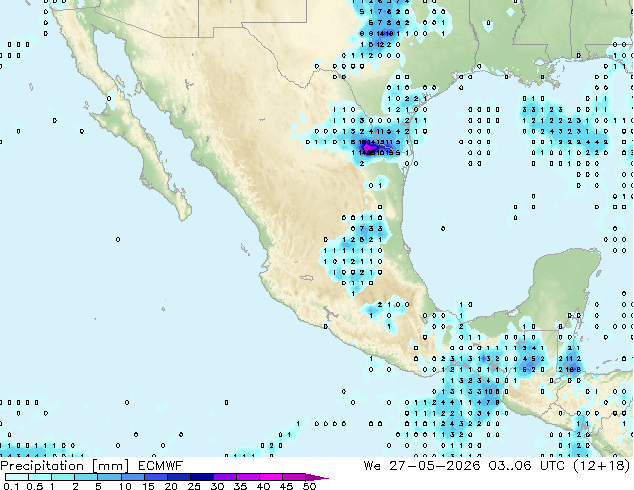Click the '0.5' legend value
Screen dimensions: 634x490
(35, 486)
